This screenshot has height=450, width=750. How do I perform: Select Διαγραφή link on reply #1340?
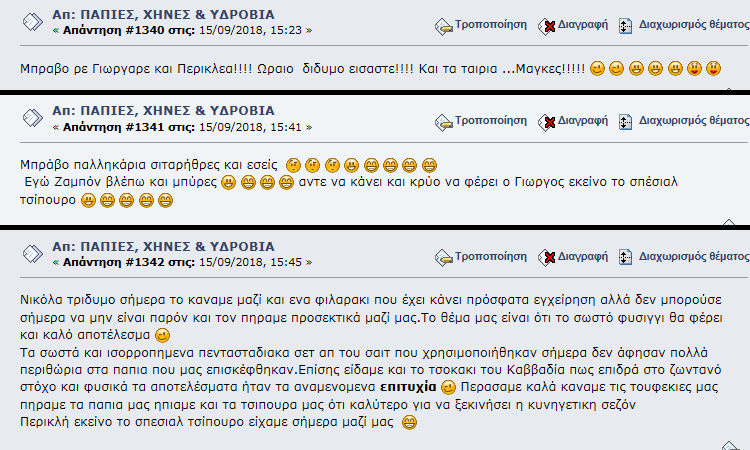click(583, 24)
